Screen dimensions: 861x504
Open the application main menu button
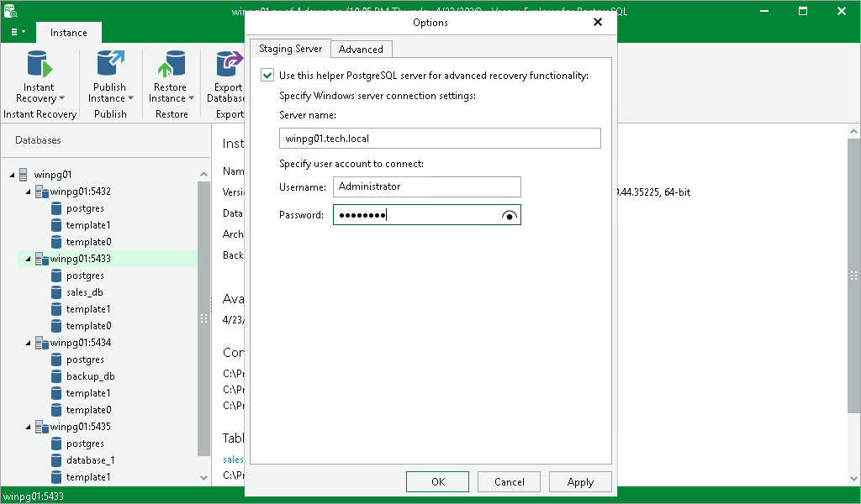tap(18, 33)
